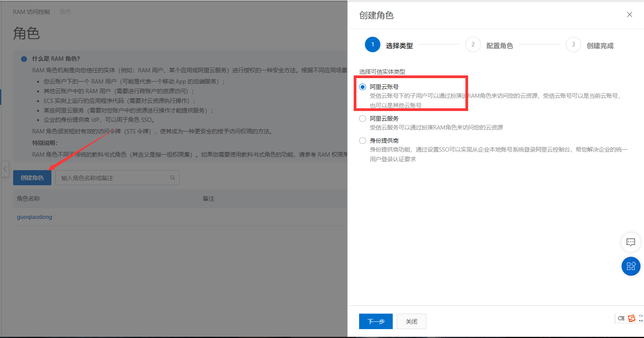Screen dimensions: 644x338
Task: Click the 企业的身份提供商 IdP bullet line
Action: pyautogui.click(x=99, y=120)
